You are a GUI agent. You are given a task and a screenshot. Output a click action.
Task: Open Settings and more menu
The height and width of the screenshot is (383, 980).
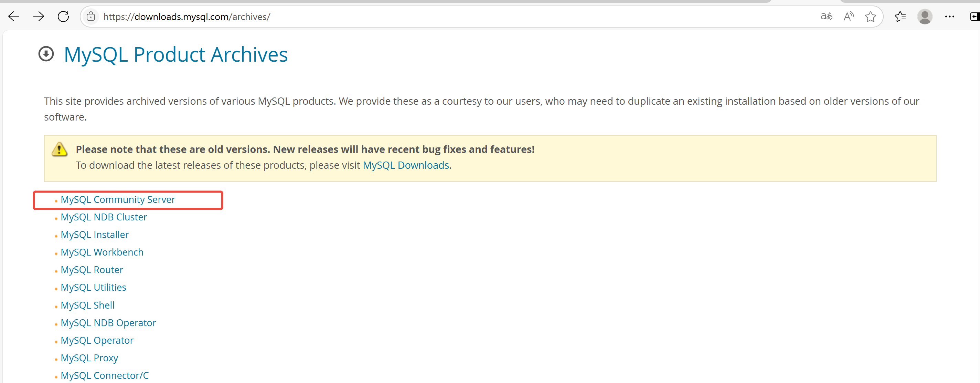(950, 17)
